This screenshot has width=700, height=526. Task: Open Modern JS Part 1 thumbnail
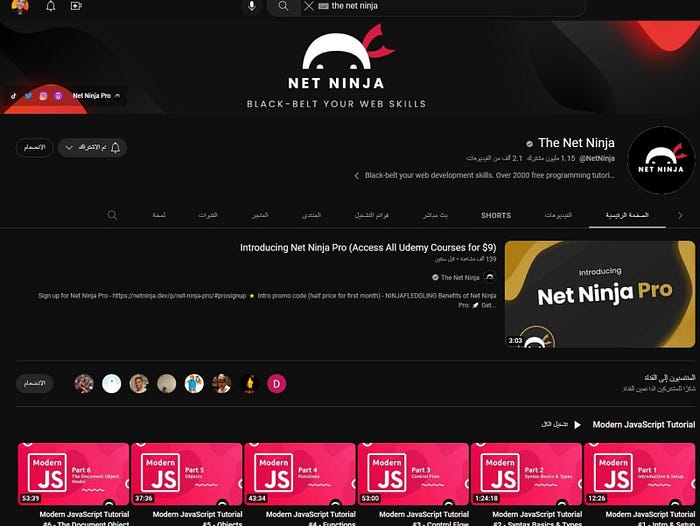[x=640, y=474]
